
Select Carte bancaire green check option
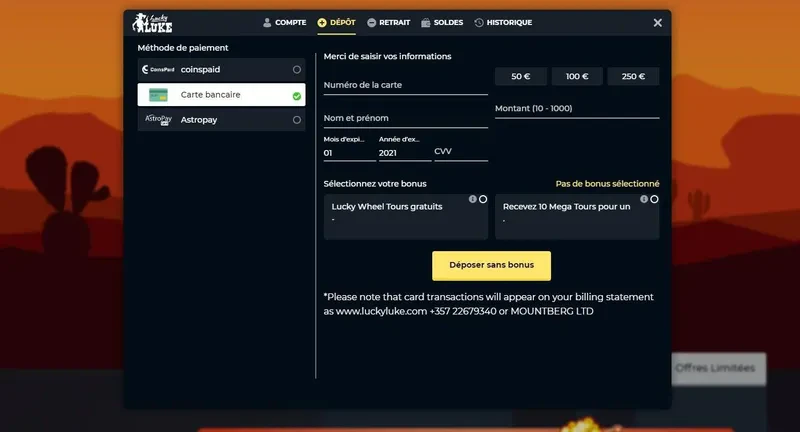tap(297, 96)
